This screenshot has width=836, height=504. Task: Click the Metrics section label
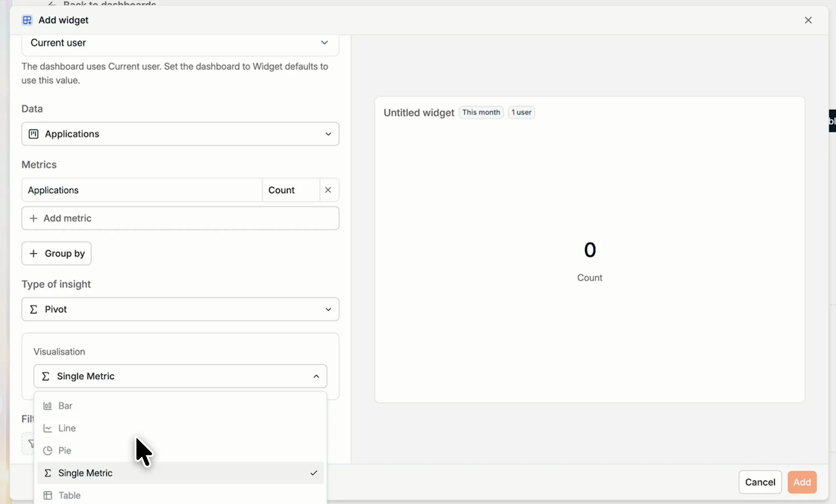(x=39, y=165)
